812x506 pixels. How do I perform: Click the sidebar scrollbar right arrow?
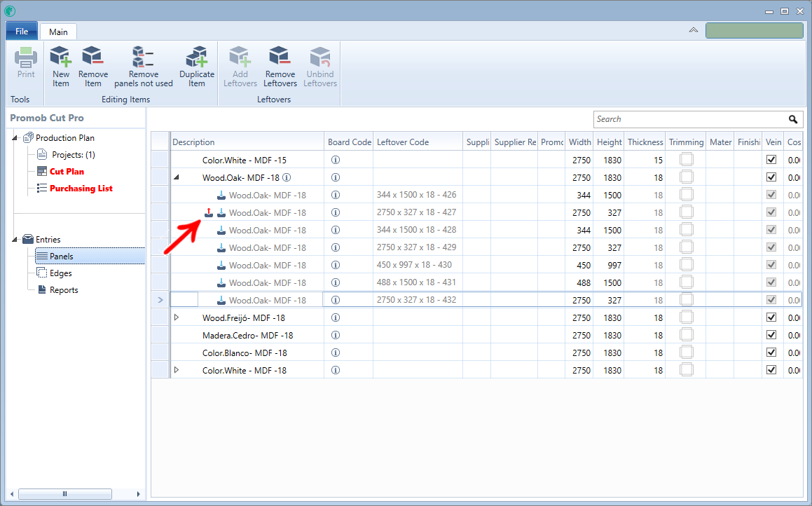138,494
